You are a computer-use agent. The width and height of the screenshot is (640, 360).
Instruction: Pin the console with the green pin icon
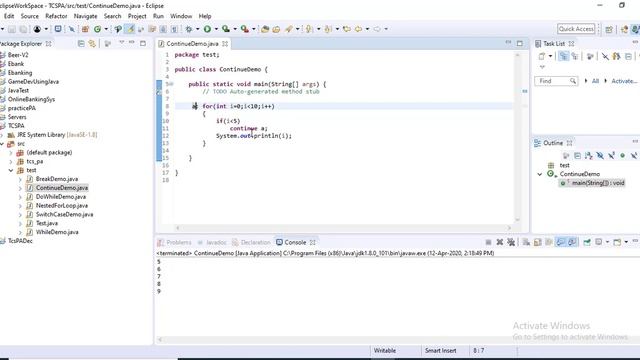click(587, 242)
